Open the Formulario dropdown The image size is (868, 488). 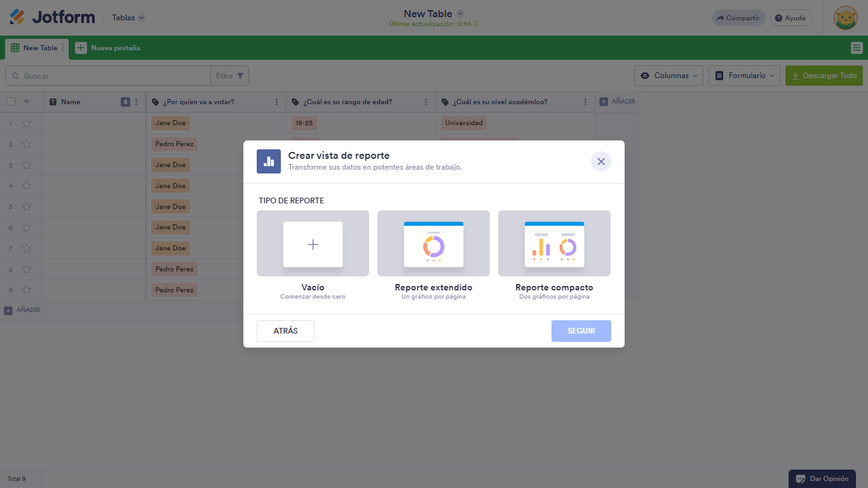coord(744,75)
